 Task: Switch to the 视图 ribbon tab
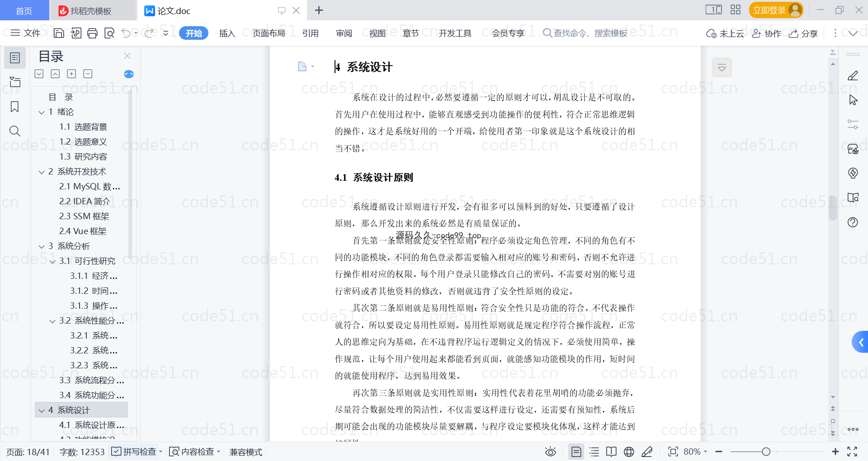[x=377, y=33]
